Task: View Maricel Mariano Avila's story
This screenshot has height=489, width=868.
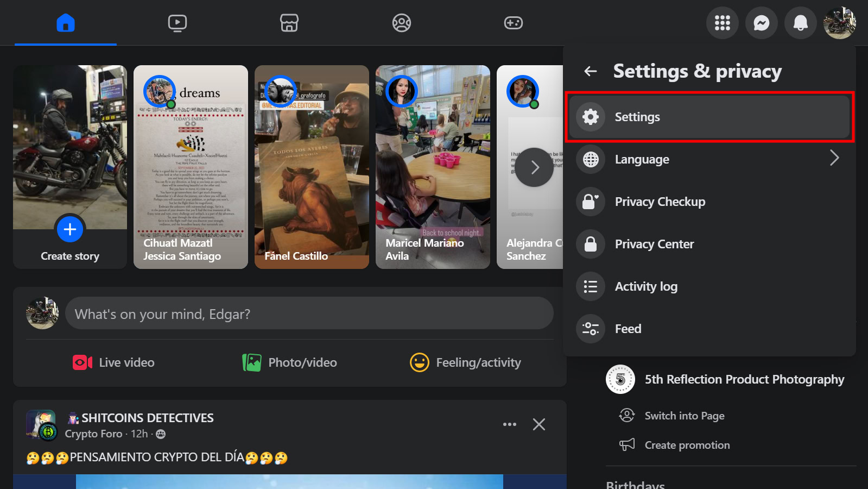Action: pos(433,167)
